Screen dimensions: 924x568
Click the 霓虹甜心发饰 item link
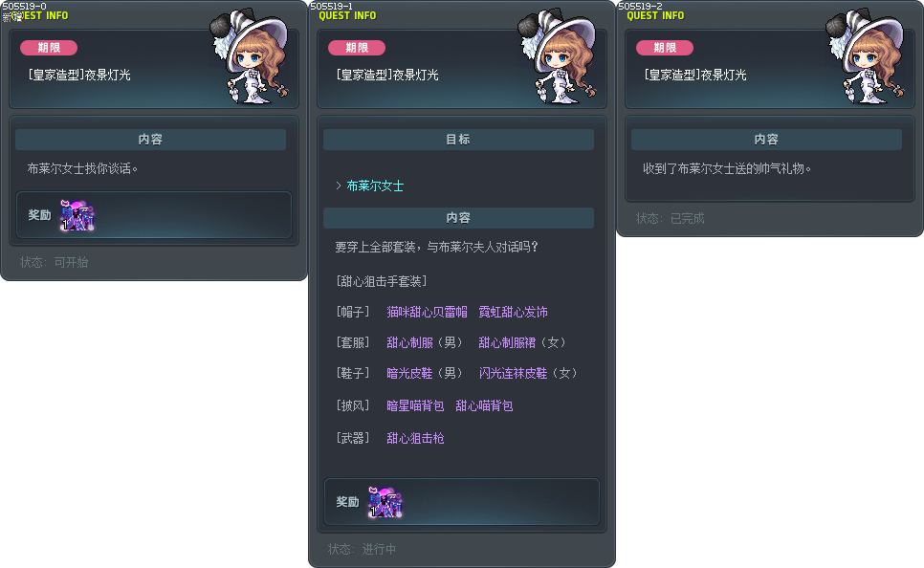[513, 312]
